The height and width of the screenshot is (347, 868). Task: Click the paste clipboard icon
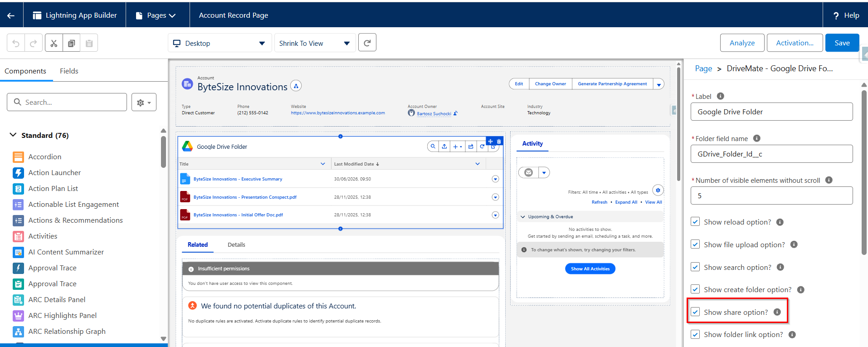89,43
